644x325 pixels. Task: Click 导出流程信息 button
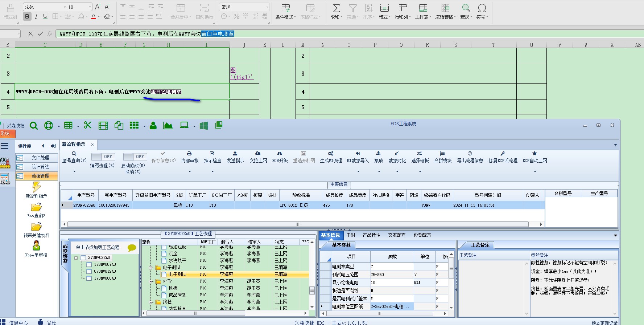(470, 157)
